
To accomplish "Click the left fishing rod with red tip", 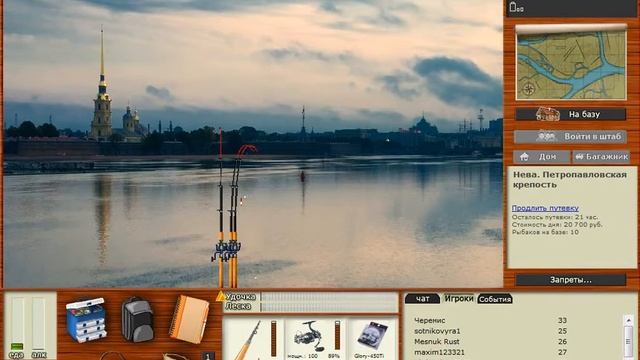I will pos(220,208).
